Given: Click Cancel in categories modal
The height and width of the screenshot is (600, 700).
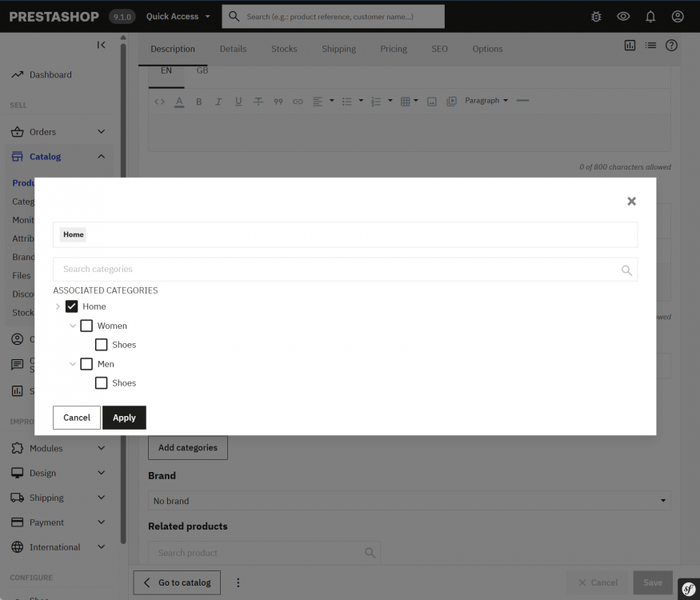Looking at the screenshot, I should click(x=77, y=418).
